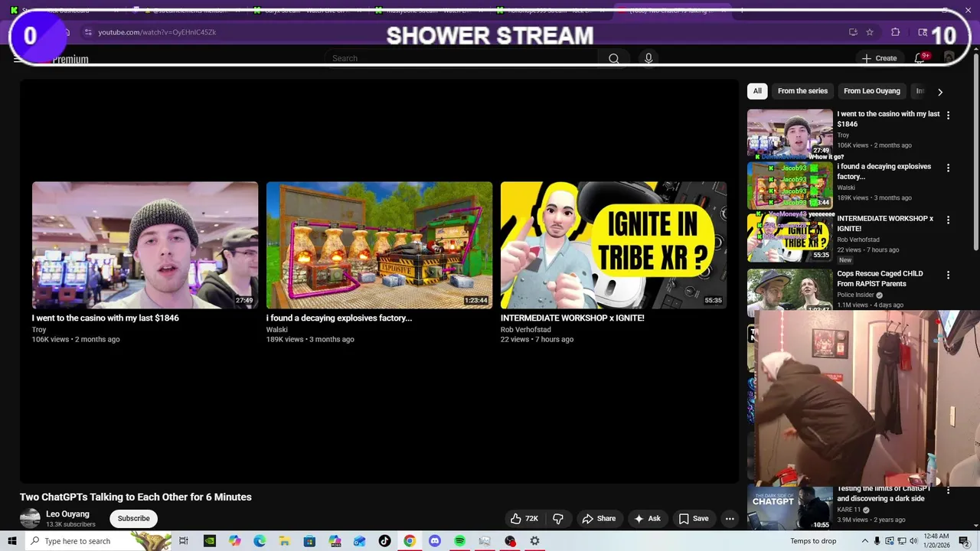
Task: Open end-screen title 'INTERMEDIATE WORKSHOP x IGNITE!'
Action: pyautogui.click(x=573, y=318)
